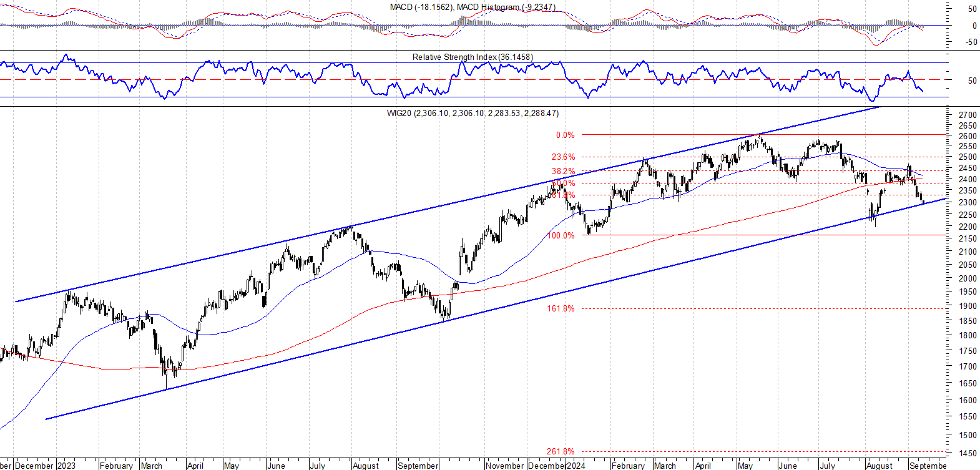Select the 2450 price axis label

(x=968, y=169)
